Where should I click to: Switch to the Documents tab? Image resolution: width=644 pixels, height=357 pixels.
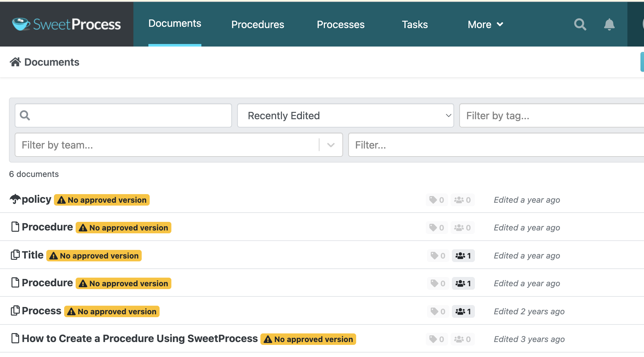(x=175, y=23)
